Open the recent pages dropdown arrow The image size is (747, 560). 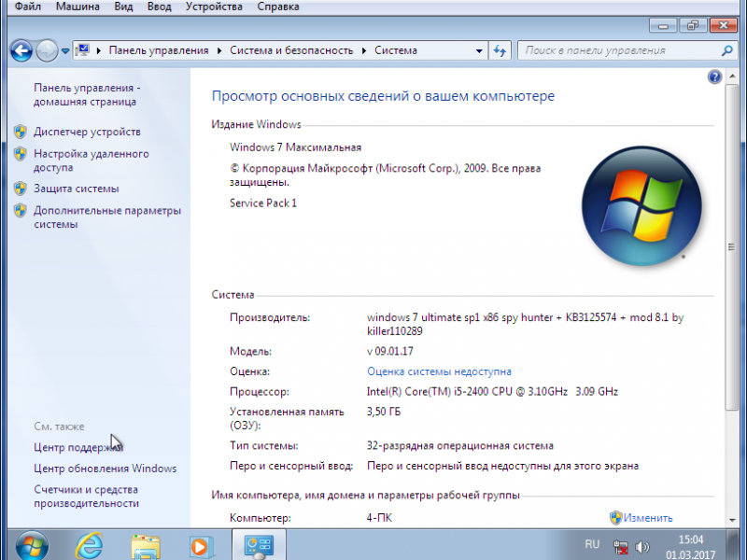tap(64, 51)
